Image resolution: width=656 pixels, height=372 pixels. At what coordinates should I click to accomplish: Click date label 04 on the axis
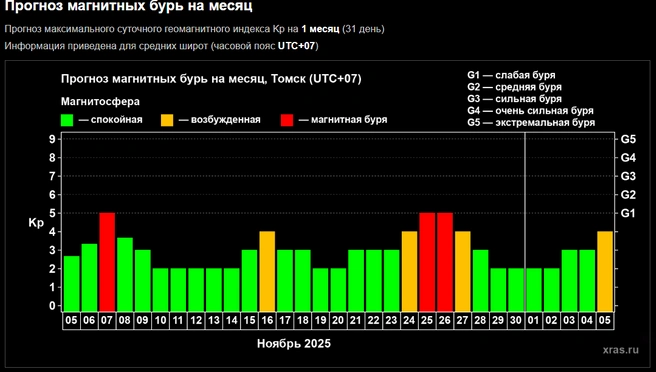[587, 321]
